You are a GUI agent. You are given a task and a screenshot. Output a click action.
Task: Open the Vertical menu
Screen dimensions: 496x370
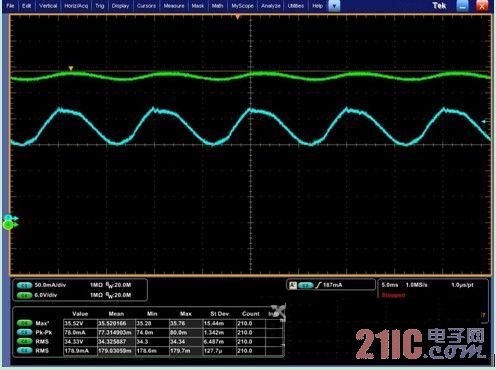[x=48, y=6]
